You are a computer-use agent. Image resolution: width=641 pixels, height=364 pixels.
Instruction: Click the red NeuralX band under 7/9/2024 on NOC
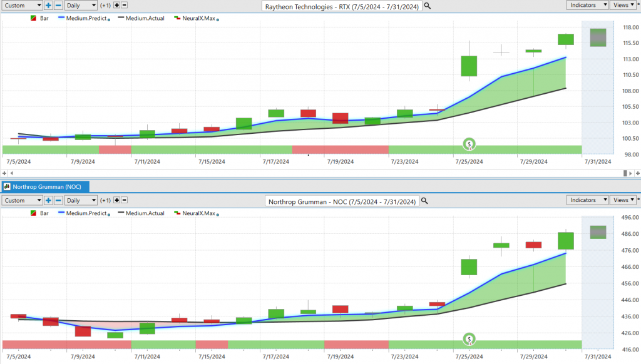(x=66, y=345)
